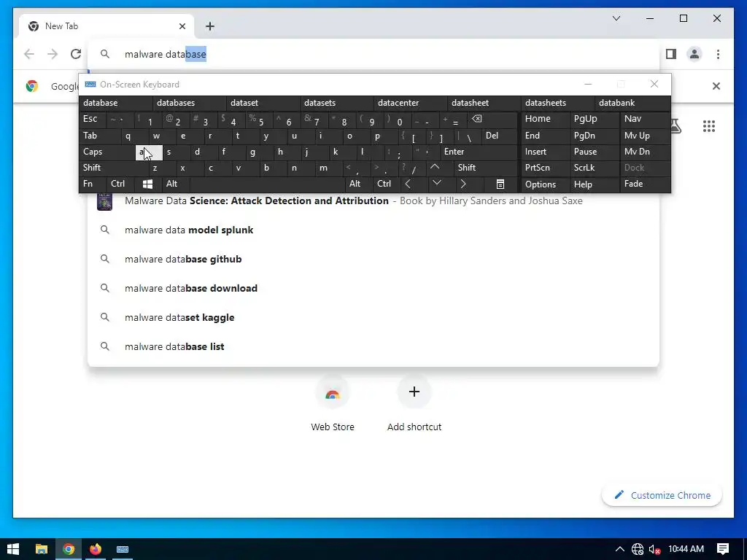Click in the address bar text

[166, 54]
